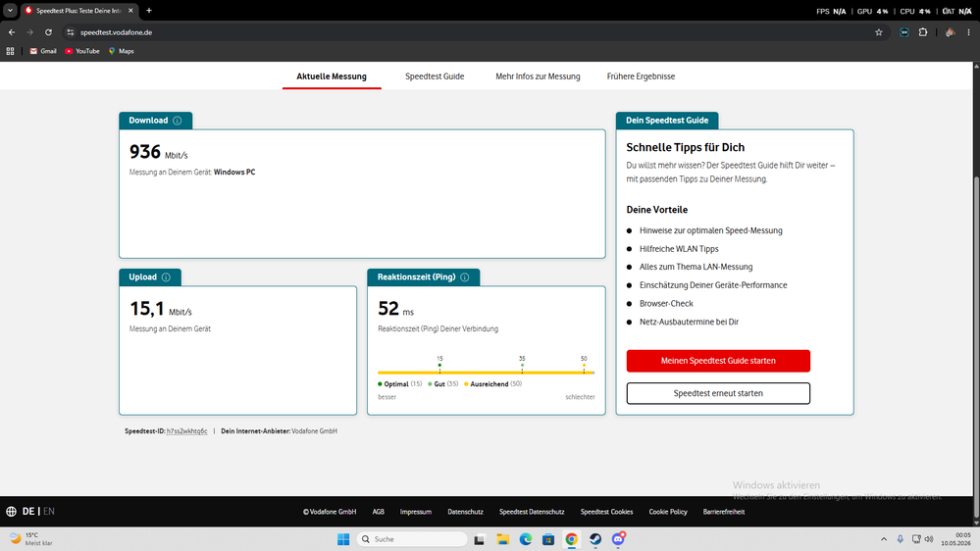Expand the system tray hidden icons chevron
The image size is (980, 551).
point(884,539)
